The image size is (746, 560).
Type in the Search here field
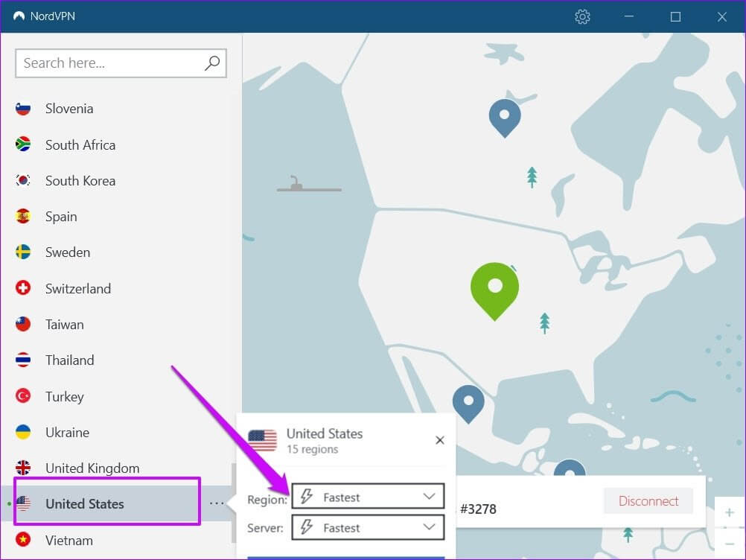(112, 63)
